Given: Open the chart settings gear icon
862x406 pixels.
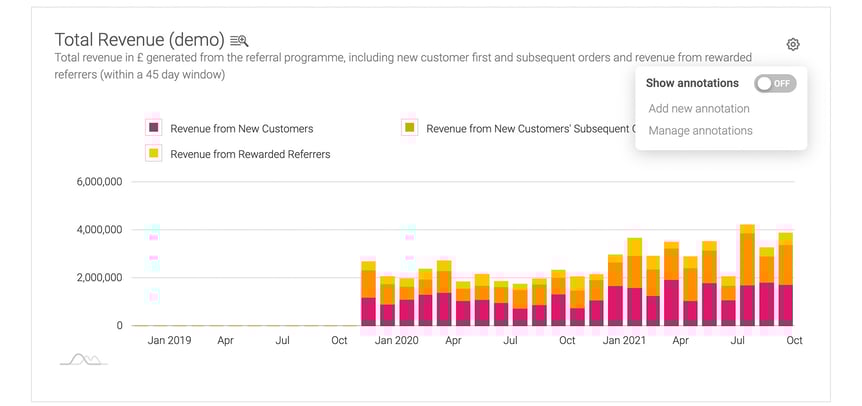Looking at the screenshot, I should pos(792,45).
